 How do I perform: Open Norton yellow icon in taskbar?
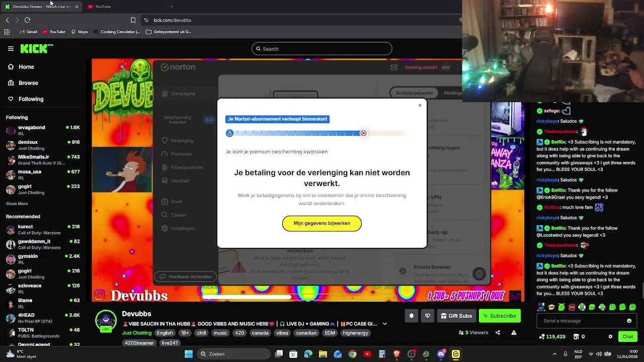pyautogui.click(x=456, y=354)
